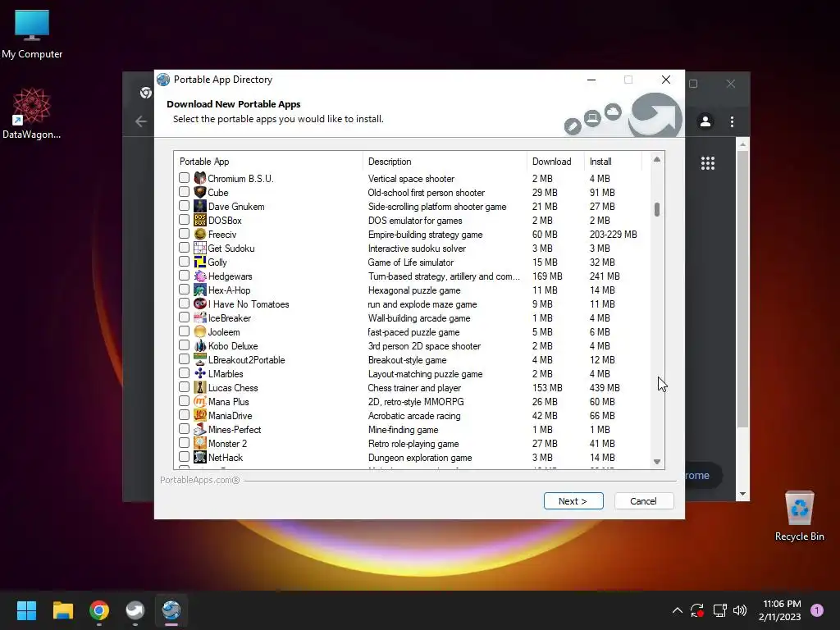The width and height of the screenshot is (840, 630).
Task: Select the DataWagon desktop shortcut
Action: pos(32,113)
